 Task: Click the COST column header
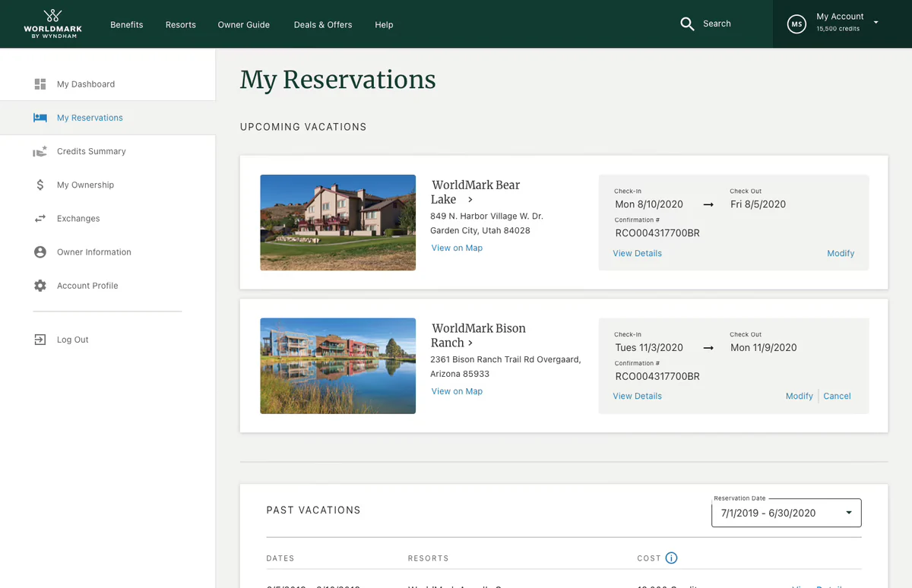(x=649, y=558)
